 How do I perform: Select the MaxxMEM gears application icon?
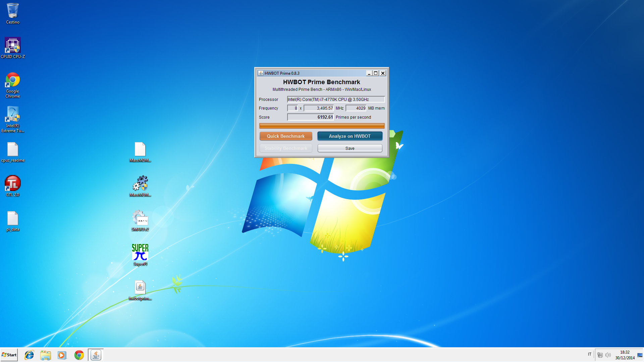click(140, 186)
